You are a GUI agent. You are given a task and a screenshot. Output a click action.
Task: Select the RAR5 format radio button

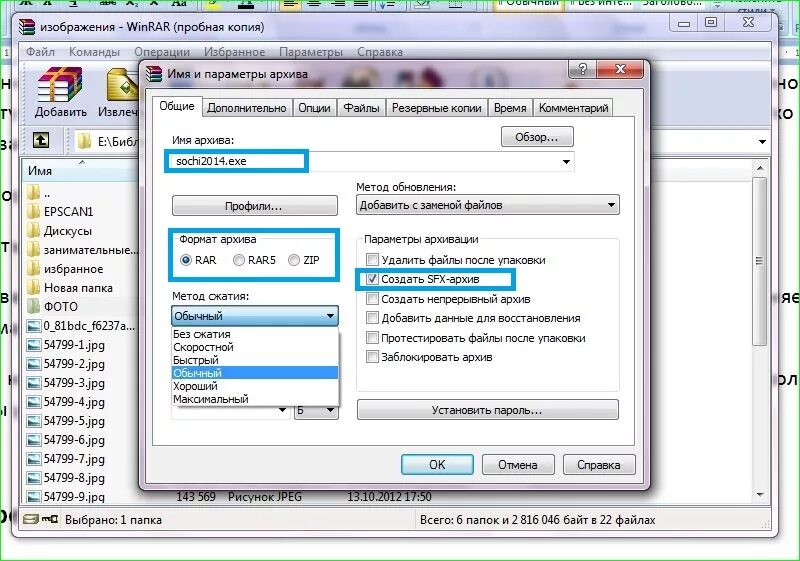239,260
